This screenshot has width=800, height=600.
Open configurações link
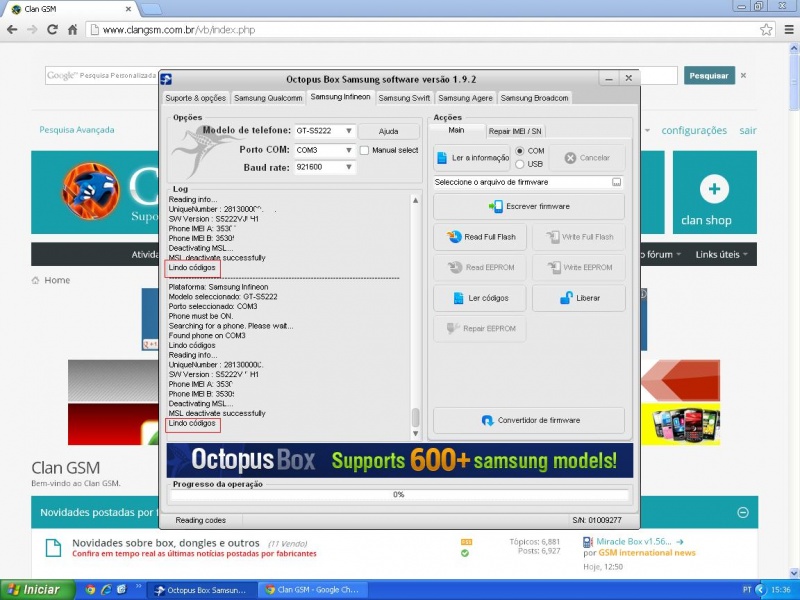(x=694, y=131)
